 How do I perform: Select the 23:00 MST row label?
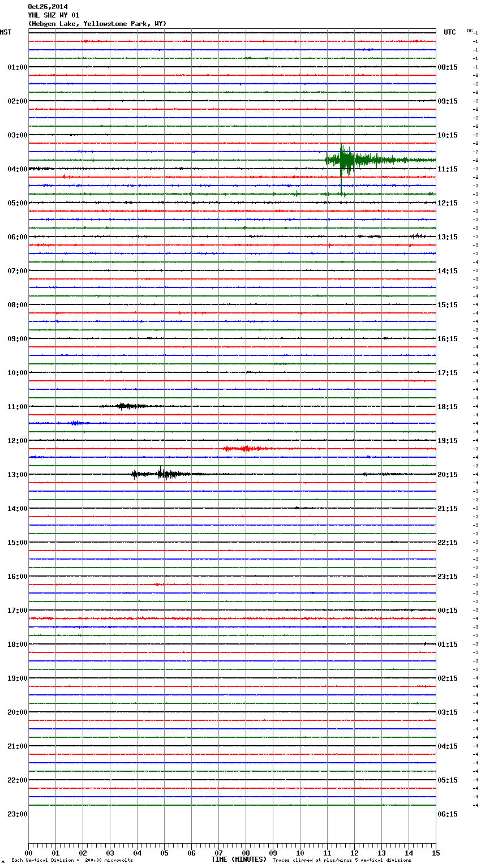[x=18, y=814]
